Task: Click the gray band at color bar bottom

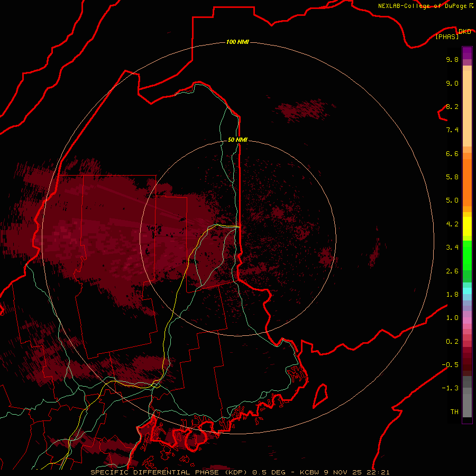Action: point(467,405)
